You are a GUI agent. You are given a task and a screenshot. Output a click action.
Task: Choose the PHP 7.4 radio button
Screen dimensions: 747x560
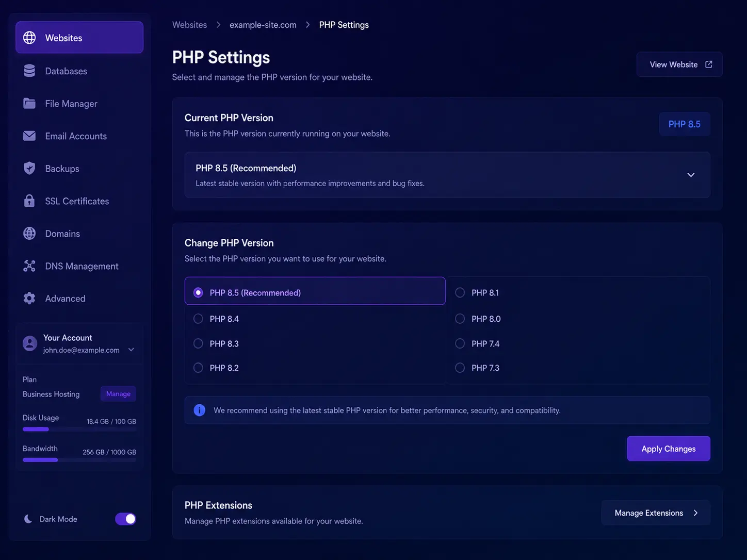pyautogui.click(x=460, y=343)
